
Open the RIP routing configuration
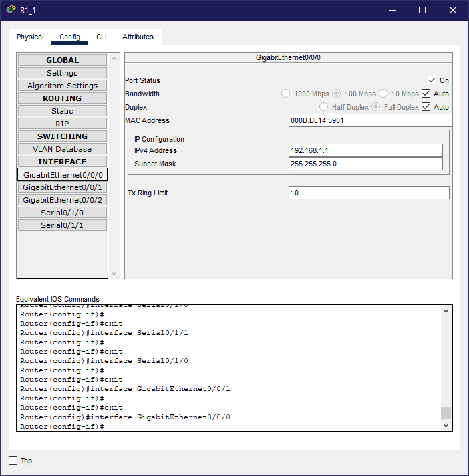click(62, 124)
